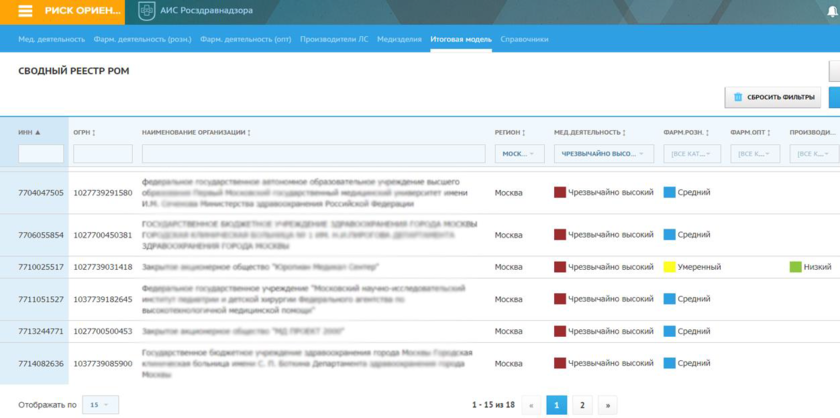The height and width of the screenshot is (418, 840).
Task: Go to the next page arrow
Action: coord(607,405)
